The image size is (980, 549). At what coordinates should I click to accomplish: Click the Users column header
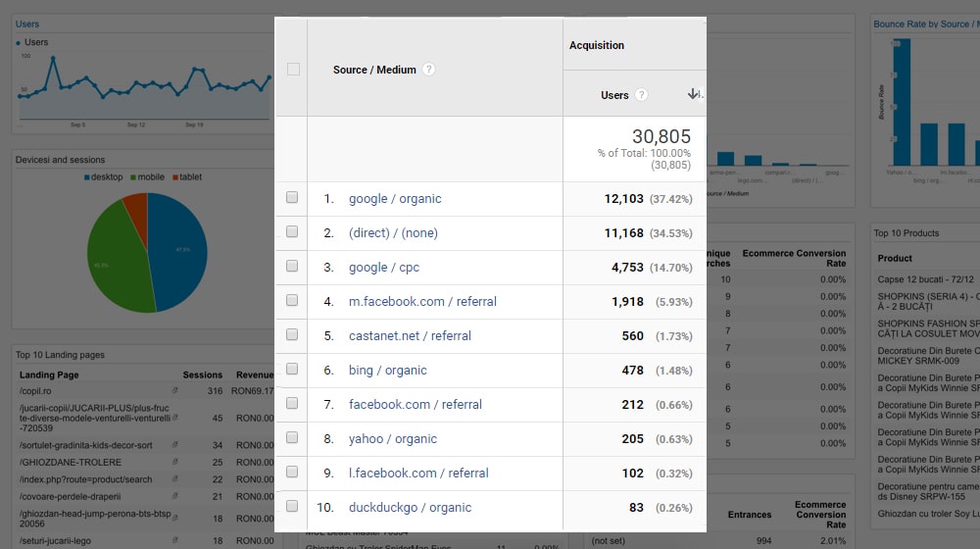click(614, 95)
